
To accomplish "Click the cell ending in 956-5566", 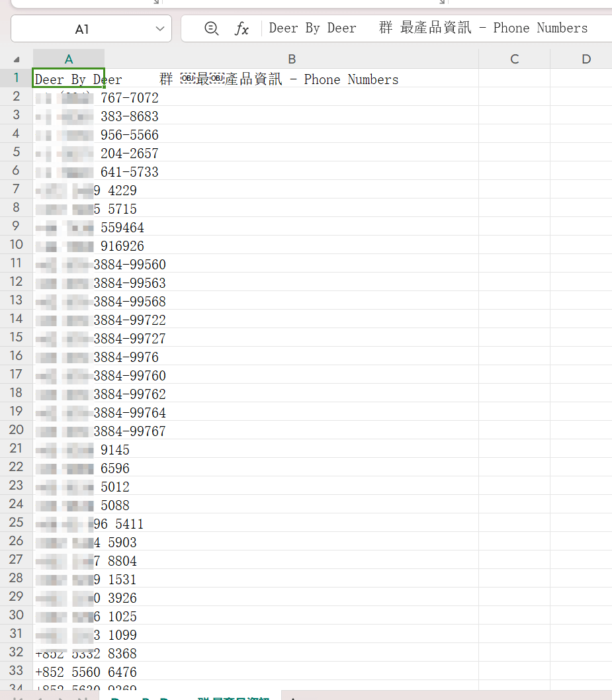I will 69,134.
